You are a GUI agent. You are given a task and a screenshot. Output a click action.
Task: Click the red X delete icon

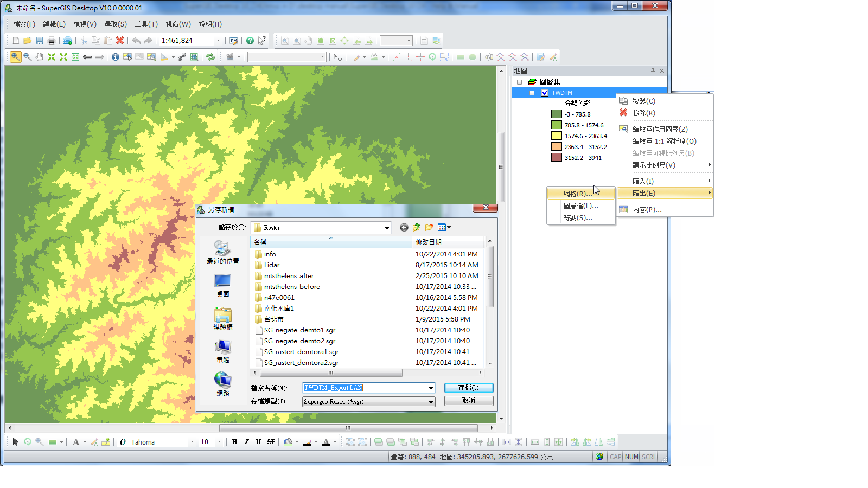coord(120,41)
